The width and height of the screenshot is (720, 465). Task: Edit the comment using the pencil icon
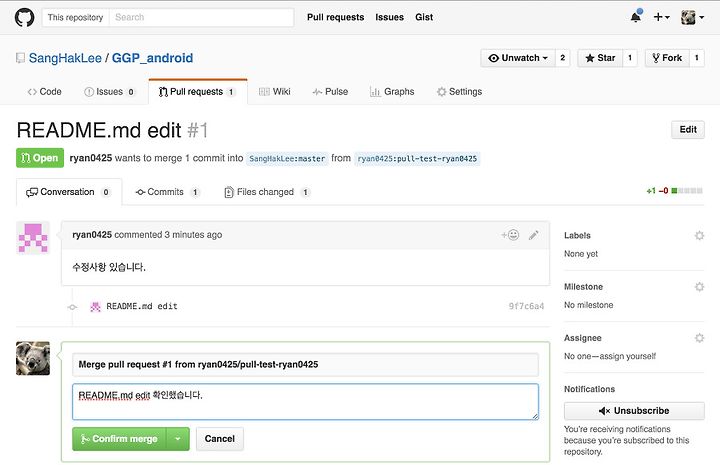pyautogui.click(x=534, y=235)
